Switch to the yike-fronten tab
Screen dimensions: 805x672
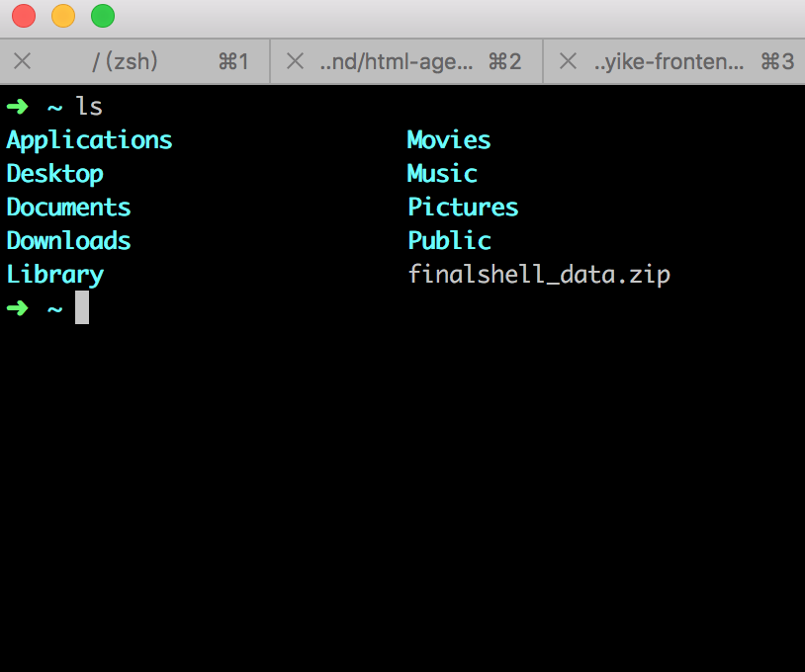click(668, 60)
